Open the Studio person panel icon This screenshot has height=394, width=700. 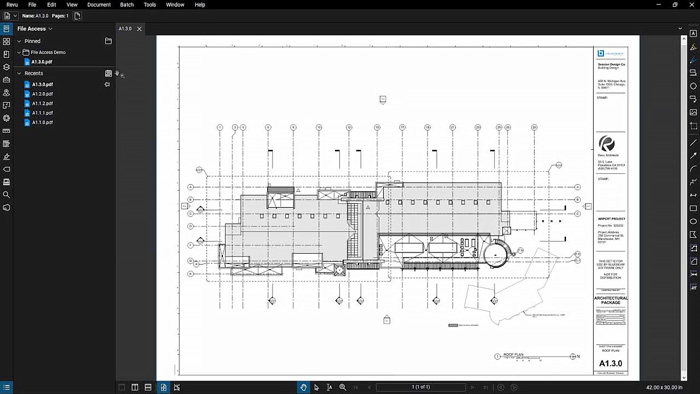click(6, 93)
